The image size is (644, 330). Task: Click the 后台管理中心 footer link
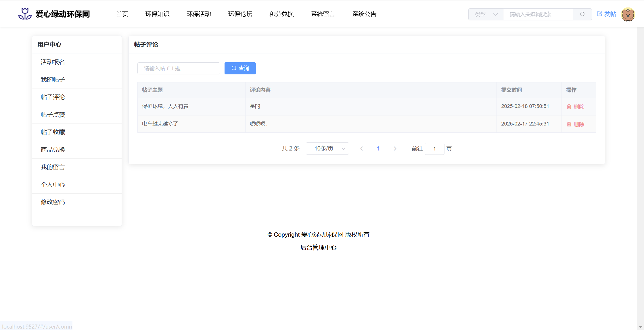coord(318,248)
